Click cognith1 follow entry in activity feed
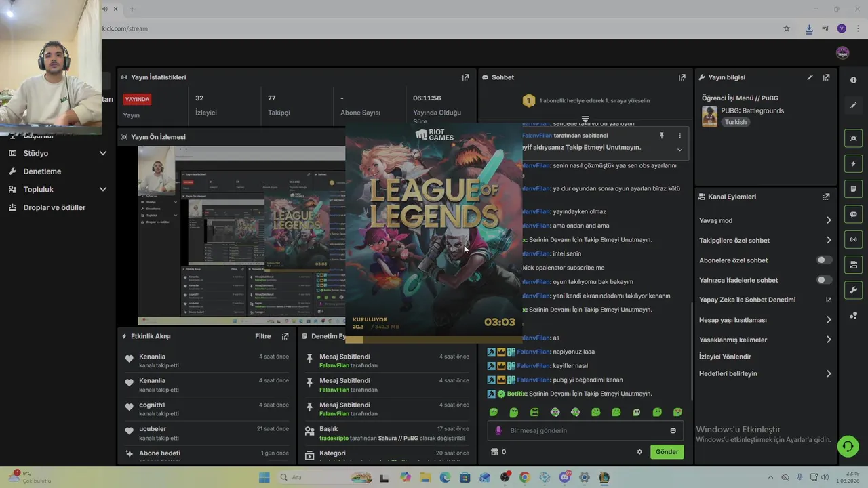This screenshot has height=488, width=868. click(207, 409)
